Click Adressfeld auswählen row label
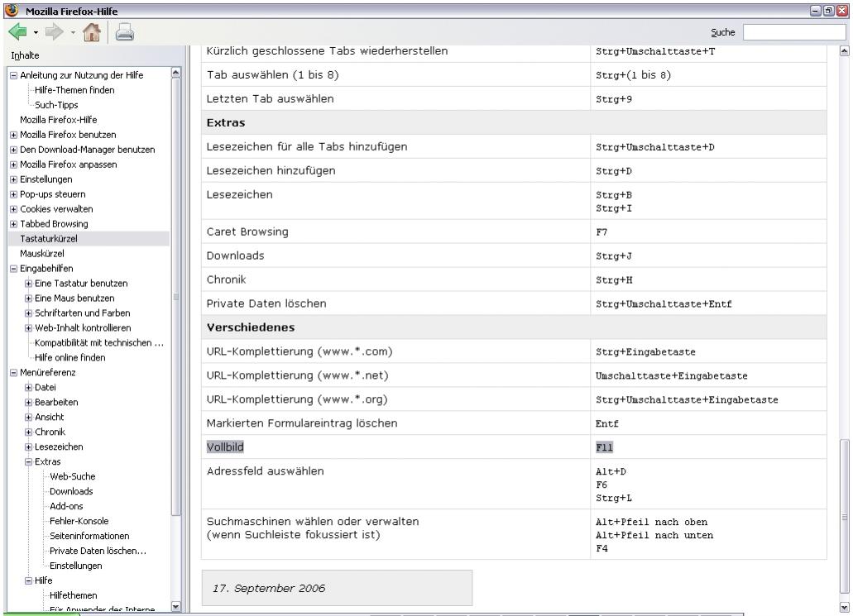Screen dimensions: 853x616 (x=265, y=470)
